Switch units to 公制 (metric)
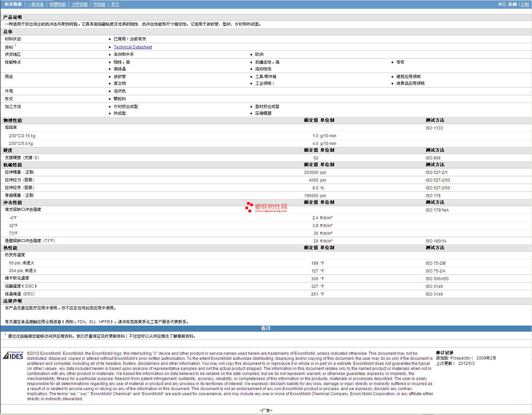This screenshot has height=415, width=532. tap(525, 4)
